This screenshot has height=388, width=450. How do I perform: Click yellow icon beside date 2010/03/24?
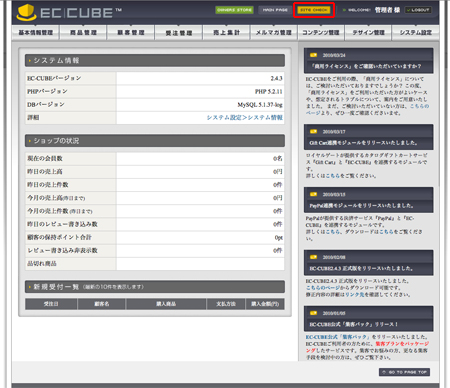click(313, 55)
